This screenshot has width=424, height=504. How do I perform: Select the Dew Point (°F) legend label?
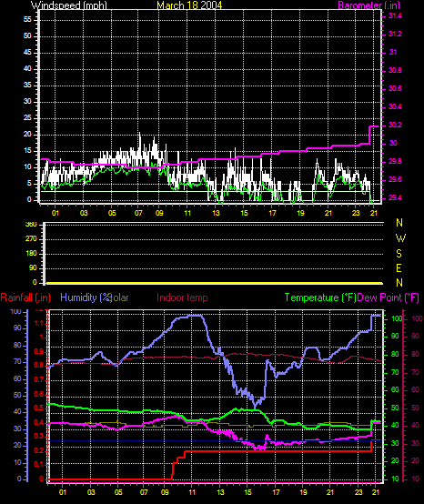pos(389,297)
